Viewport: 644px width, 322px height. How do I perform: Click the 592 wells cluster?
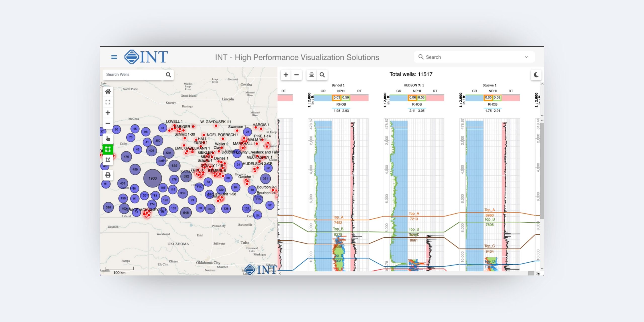(x=186, y=176)
